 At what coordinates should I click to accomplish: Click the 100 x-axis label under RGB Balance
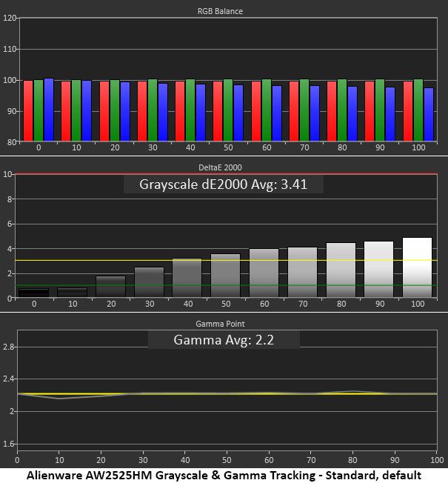tap(418, 147)
